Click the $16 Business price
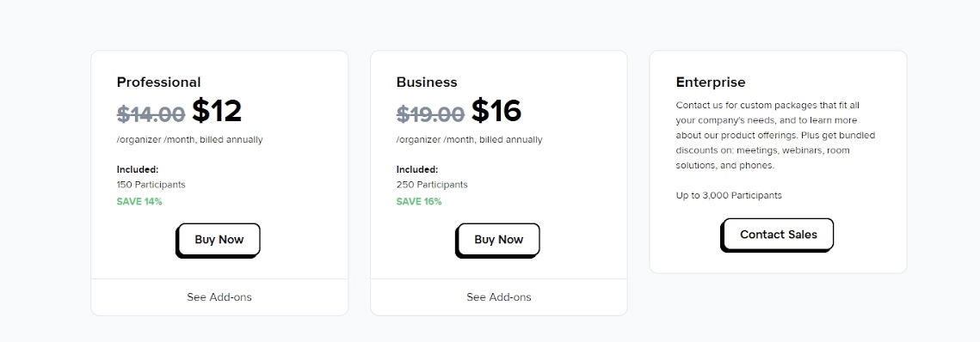Image resolution: width=980 pixels, height=342 pixels. (x=496, y=111)
